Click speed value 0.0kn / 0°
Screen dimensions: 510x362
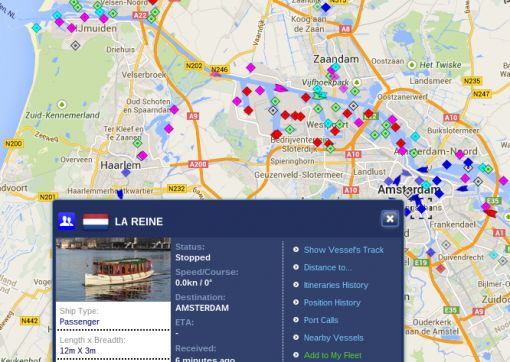194,283
